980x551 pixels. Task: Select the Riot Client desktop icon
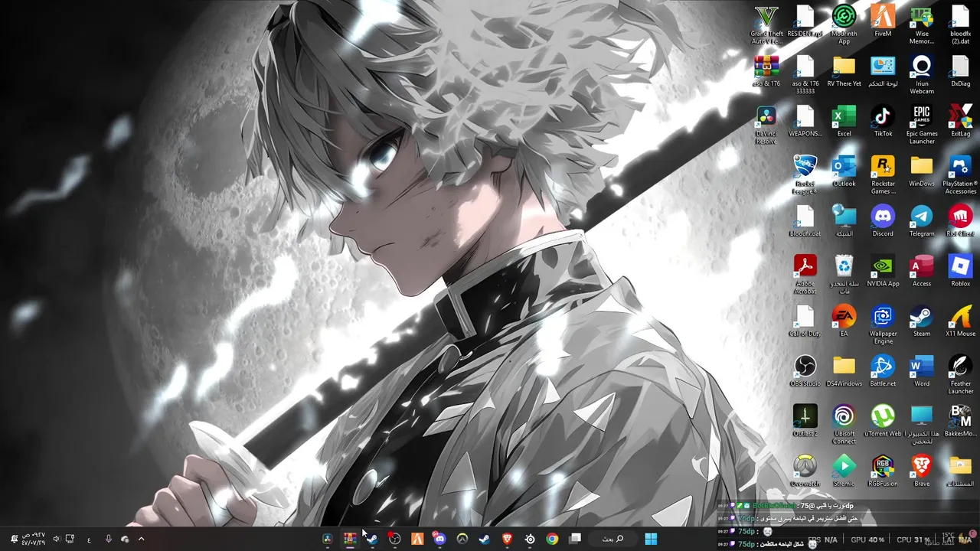coord(960,222)
